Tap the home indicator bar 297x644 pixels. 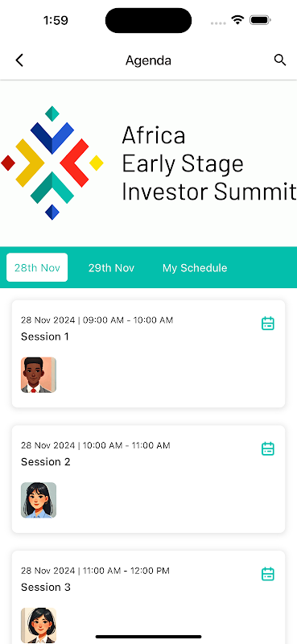pyautogui.click(x=148, y=637)
